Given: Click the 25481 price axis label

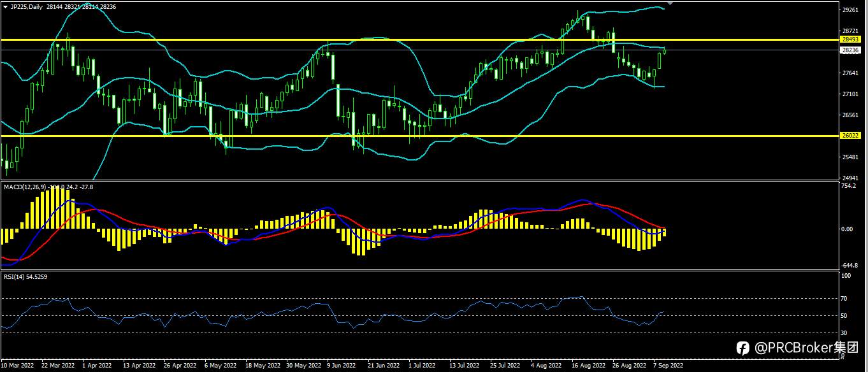Looking at the screenshot, I should coord(850,157).
